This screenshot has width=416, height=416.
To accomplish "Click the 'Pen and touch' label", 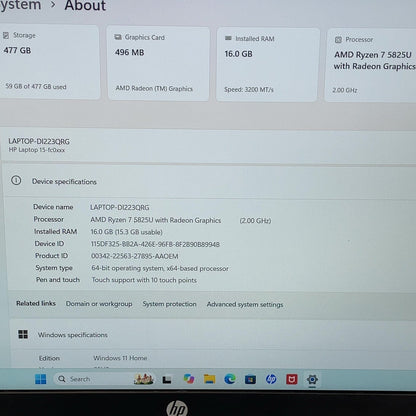I will pos(58,280).
